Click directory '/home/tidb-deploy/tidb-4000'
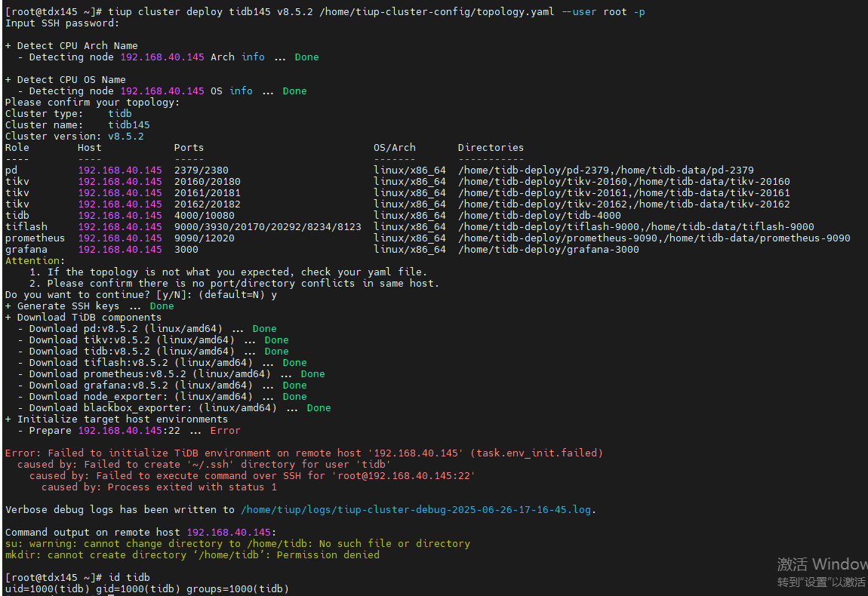Screen dimensions: 868x596 [539, 216]
